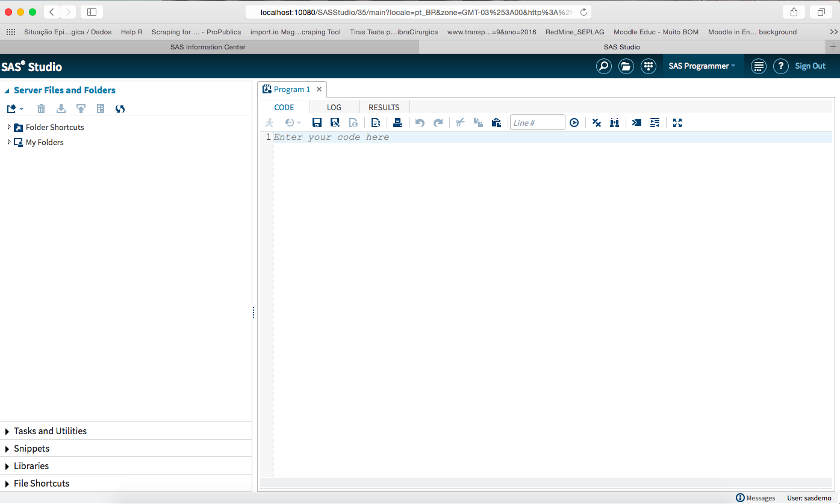Click the Search icon in SAS Studio header
The image size is (840, 504).
pyautogui.click(x=604, y=66)
